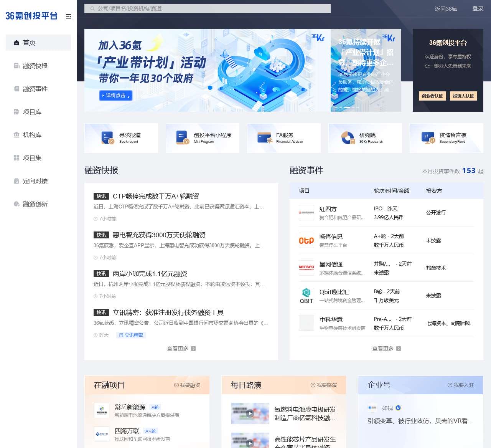491x448 pixels.
Task: Click the QBIT 趣比汇 logo
Action: [x=306, y=296]
